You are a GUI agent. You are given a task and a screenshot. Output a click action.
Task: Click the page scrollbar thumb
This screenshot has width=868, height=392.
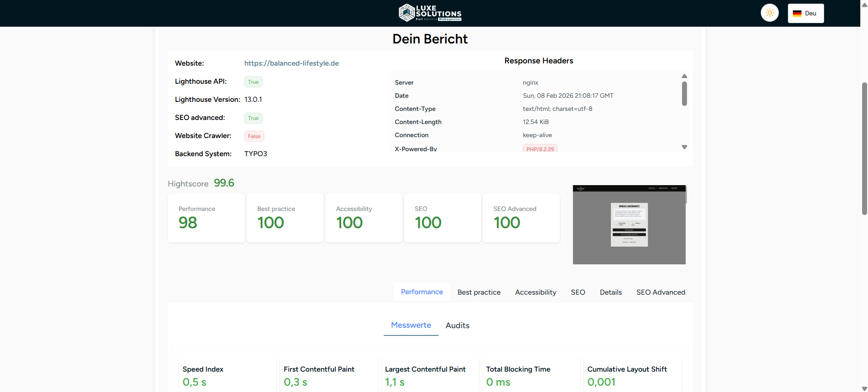click(x=864, y=148)
